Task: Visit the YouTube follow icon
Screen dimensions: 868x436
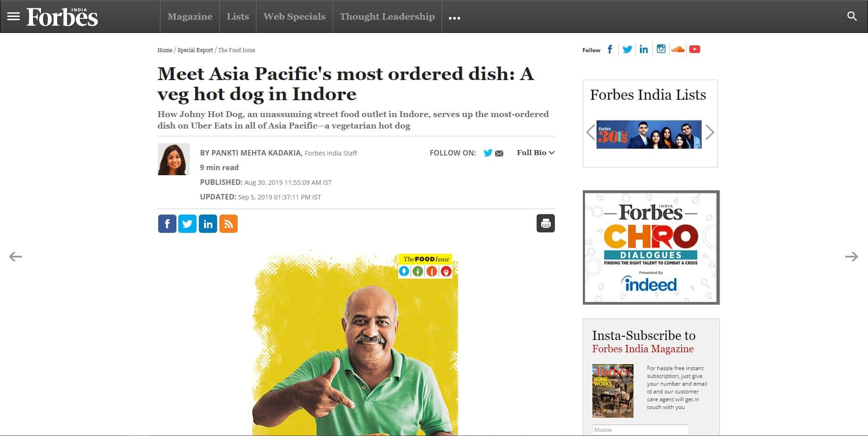Action: [695, 49]
